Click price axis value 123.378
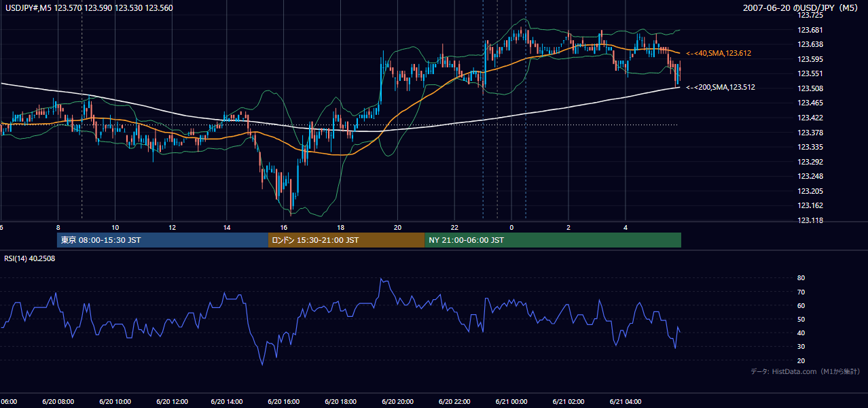868x408 pixels. click(x=810, y=133)
